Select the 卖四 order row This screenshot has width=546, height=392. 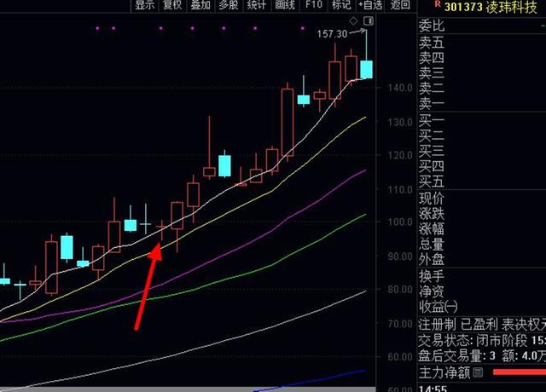point(482,58)
